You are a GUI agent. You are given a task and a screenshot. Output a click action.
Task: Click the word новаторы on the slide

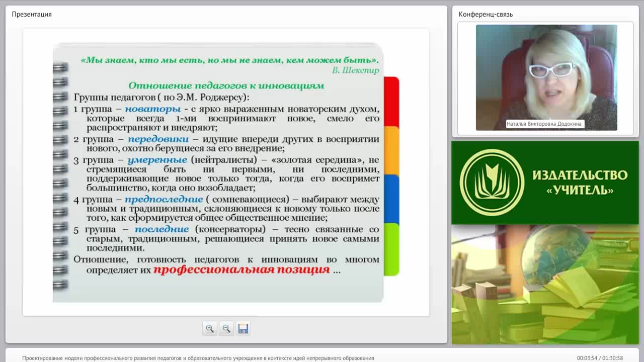(x=153, y=109)
